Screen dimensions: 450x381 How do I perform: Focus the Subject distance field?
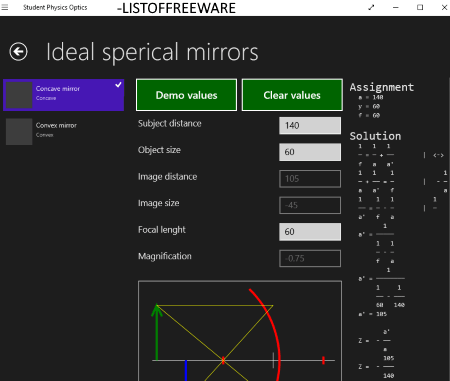pos(310,125)
